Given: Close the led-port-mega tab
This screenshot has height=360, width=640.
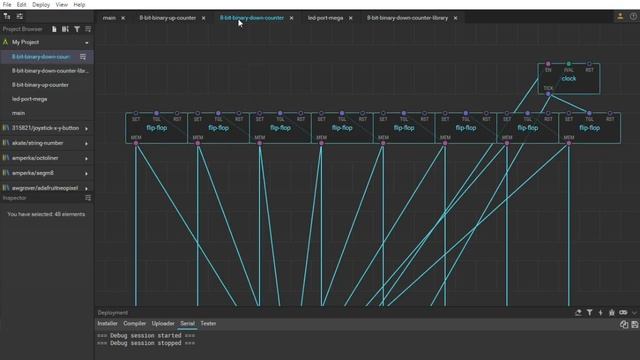Looking at the screenshot, I should pos(350,18).
